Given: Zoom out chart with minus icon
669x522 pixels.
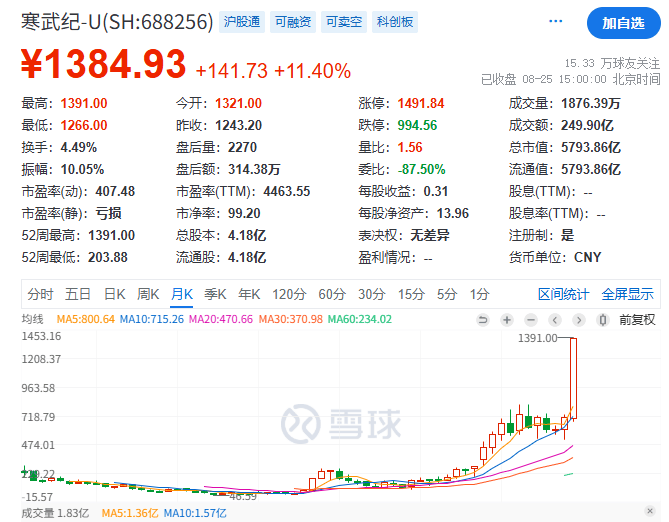Looking at the screenshot, I should pyautogui.click(x=531, y=320).
